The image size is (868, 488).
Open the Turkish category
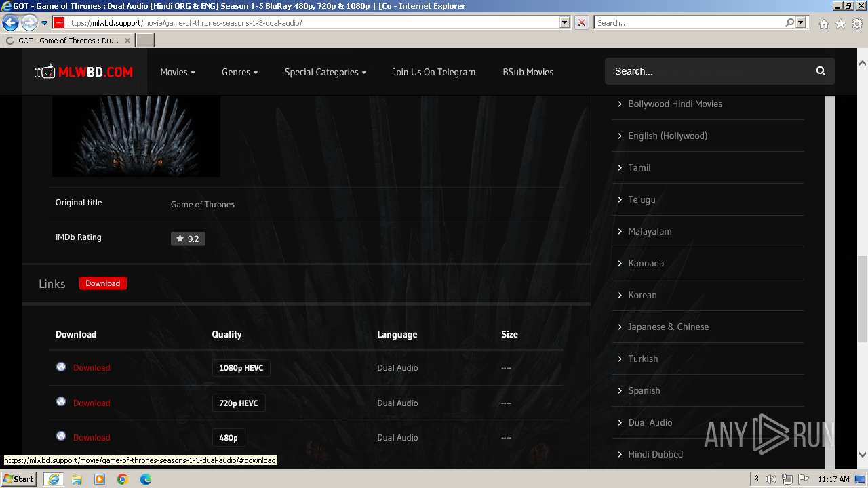[x=643, y=359]
